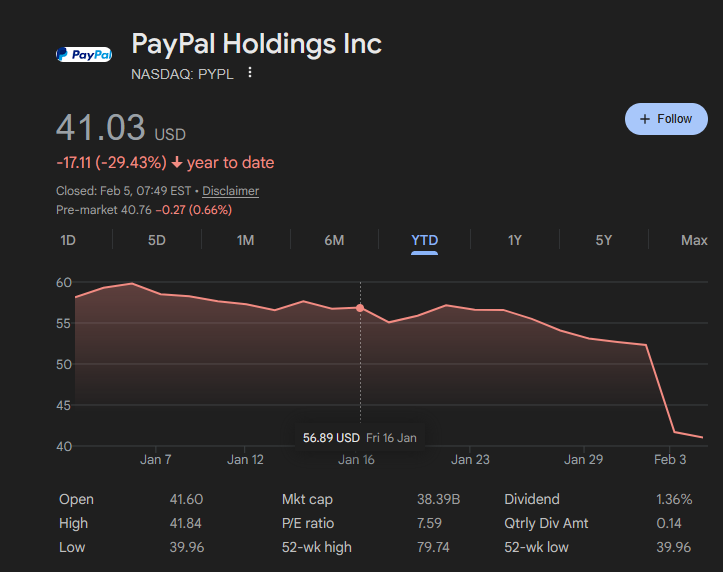Click the Low value 39.96
The image size is (723, 572).
[187, 547]
